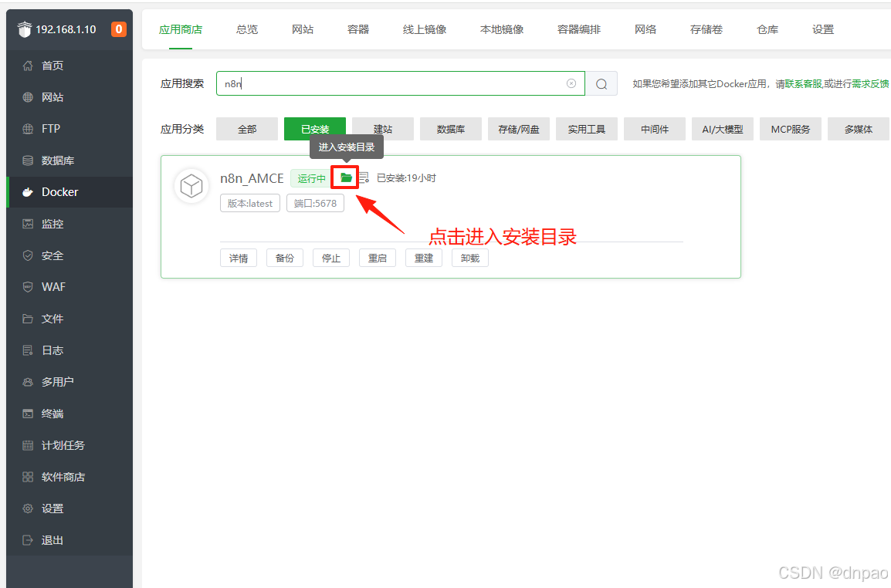Click 重建 to rebuild n8n_AMCE
This screenshot has height=588, width=891.
[x=424, y=258]
